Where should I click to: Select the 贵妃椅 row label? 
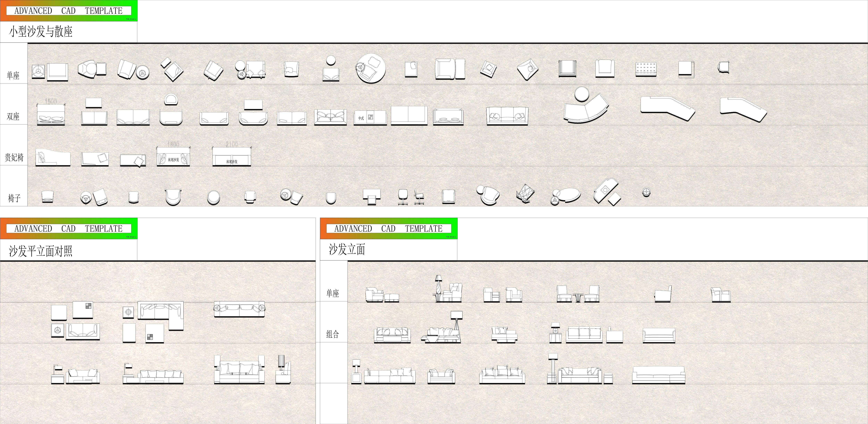click(x=14, y=157)
